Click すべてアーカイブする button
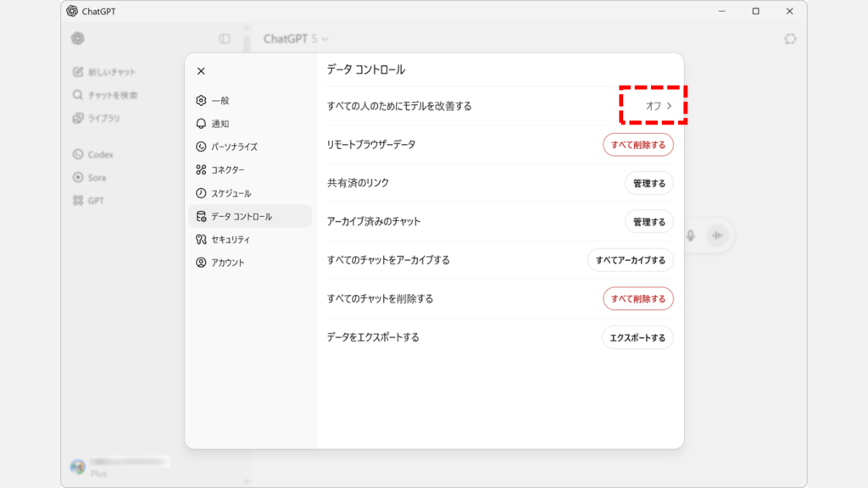 [631, 260]
